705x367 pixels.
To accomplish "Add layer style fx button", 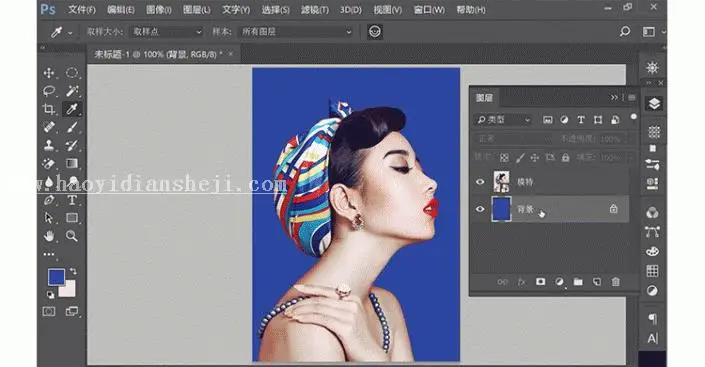I will [x=522, y=282].
